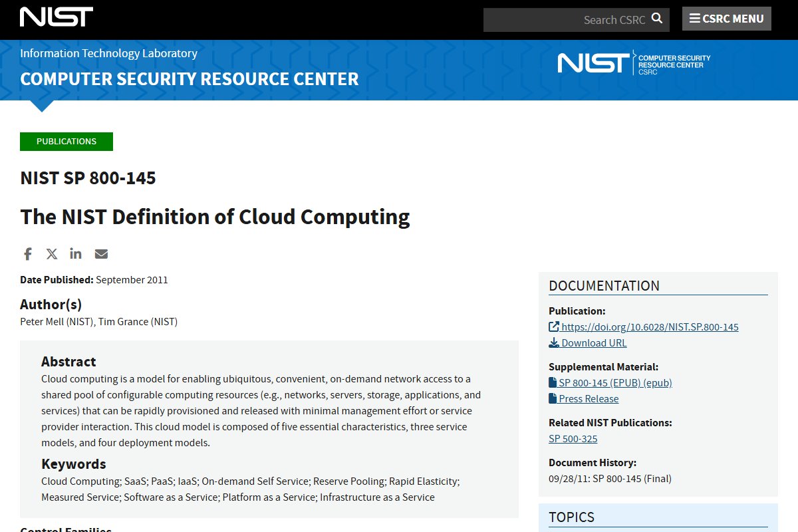Click the 'Supplemental Material:' label
The image size is (798, 532).
(x=603, y=367)
